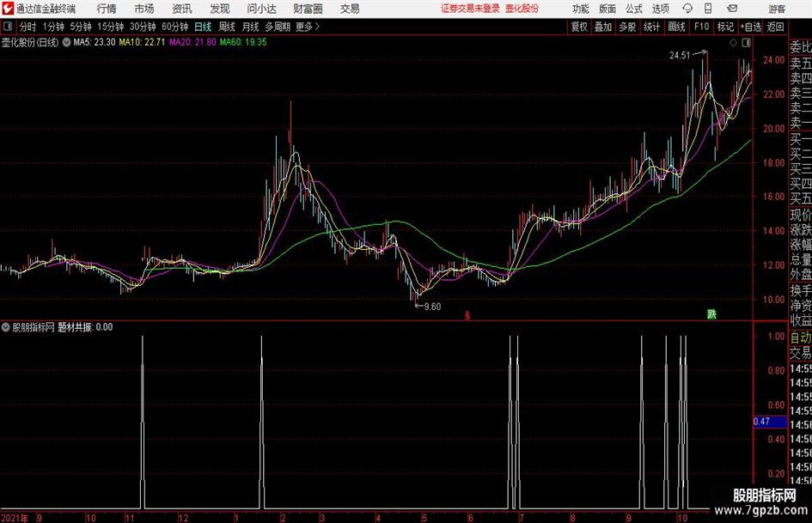Switch to 30分钟 period tab
Image resolution: width=812 pixels, height=523 pixels.
point(143,27)
